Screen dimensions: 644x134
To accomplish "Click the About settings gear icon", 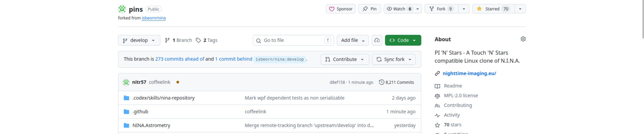I will point(523,39).
